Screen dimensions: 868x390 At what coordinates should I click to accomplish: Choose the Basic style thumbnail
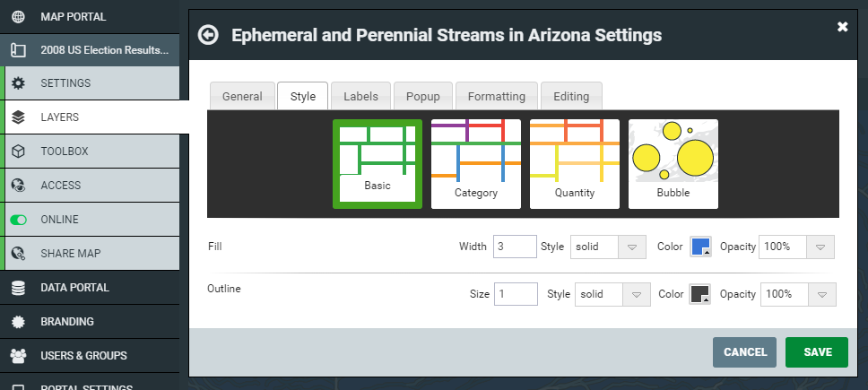[378, 164]
